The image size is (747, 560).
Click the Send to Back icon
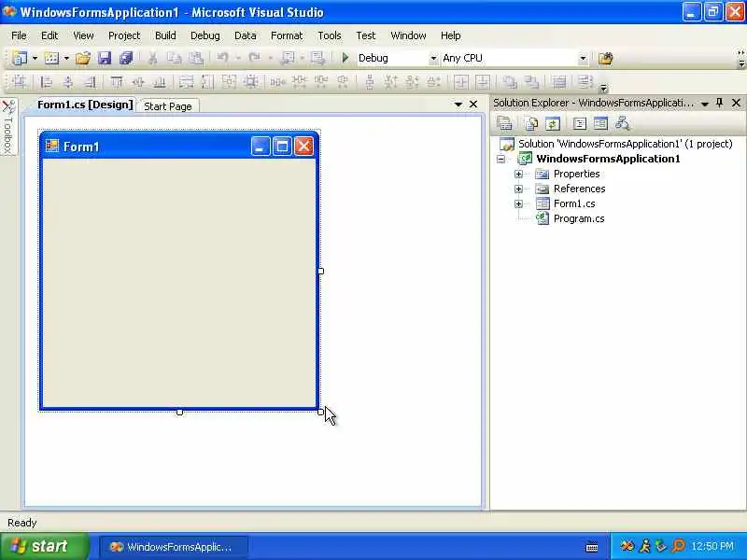[531, 82]
